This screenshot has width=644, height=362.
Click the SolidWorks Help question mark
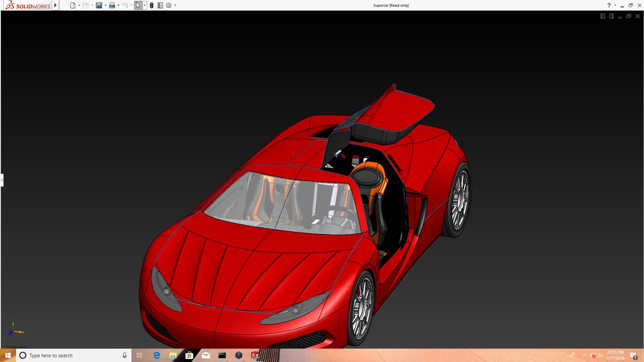tap(609, 5)
